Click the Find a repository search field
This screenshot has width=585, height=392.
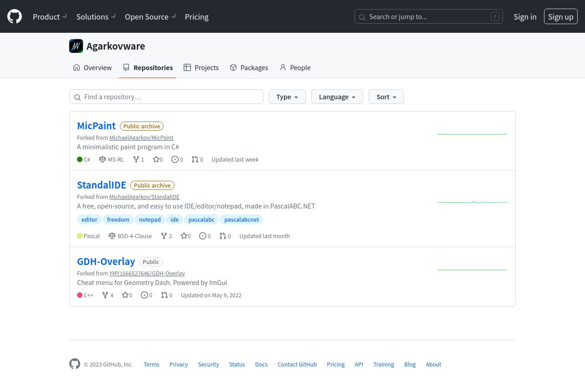click(x=166, y=97)
